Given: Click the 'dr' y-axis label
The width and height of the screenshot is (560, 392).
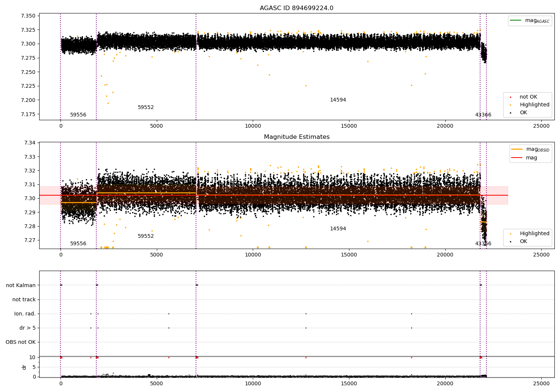Looking at the screenshot, I should click(x=24, y=367).
